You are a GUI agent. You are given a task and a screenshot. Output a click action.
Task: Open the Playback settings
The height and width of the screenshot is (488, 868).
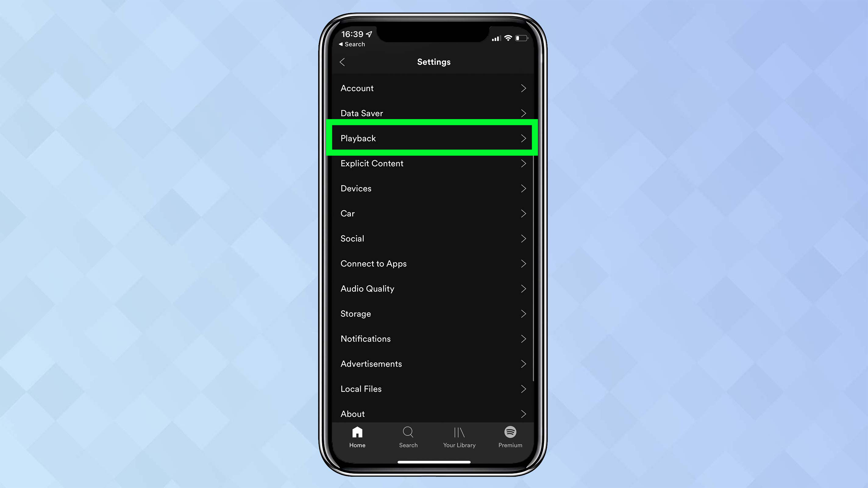[x=433, y=138]
